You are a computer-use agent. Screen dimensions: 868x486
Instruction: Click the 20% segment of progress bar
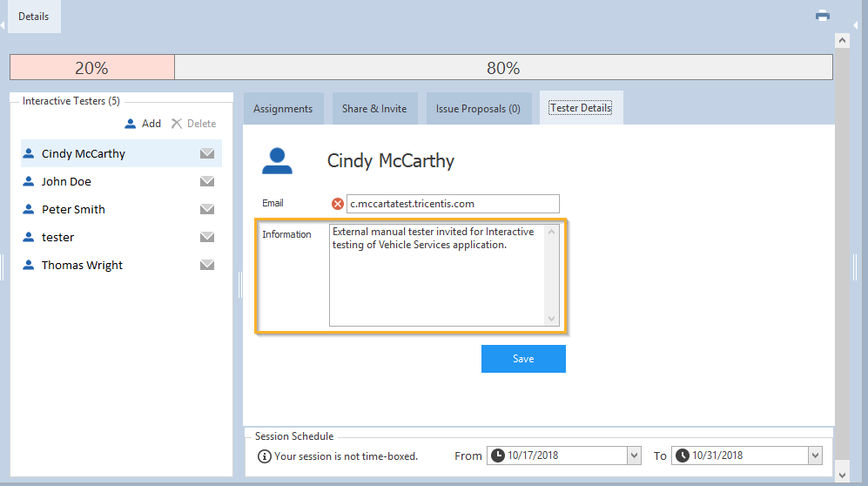91,68
